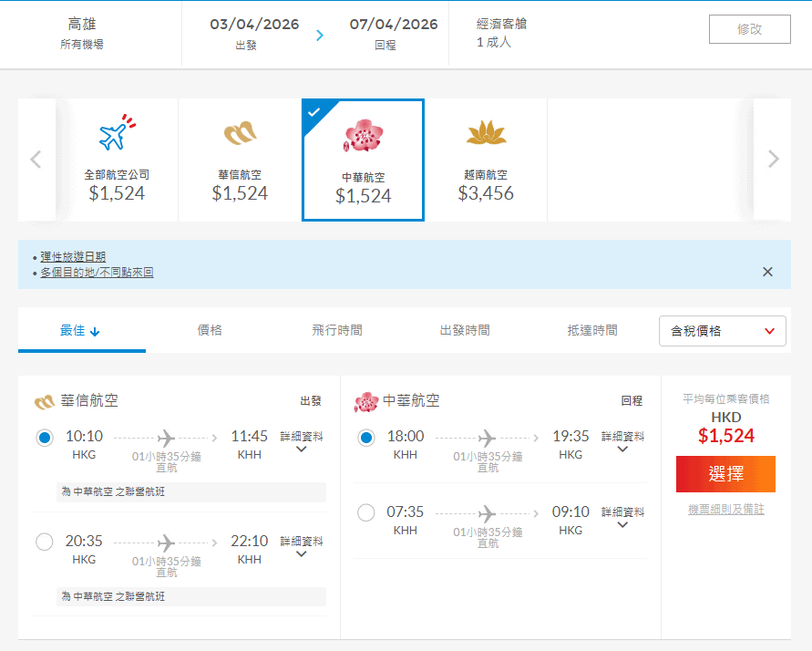Image resolution: width=812 pixels, height=651 pixels.
Task: Choose the 18:00 KHH return flight
Action: tap(366, 438)
